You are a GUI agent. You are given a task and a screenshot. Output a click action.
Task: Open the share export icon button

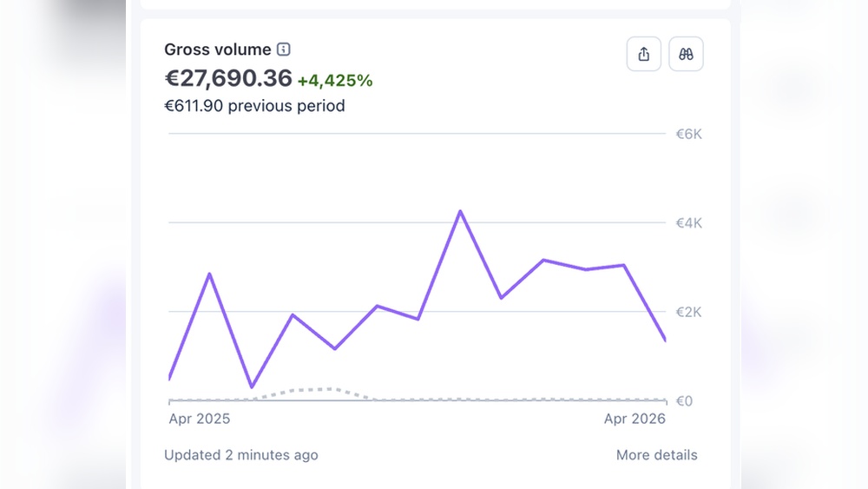[644, 54]
